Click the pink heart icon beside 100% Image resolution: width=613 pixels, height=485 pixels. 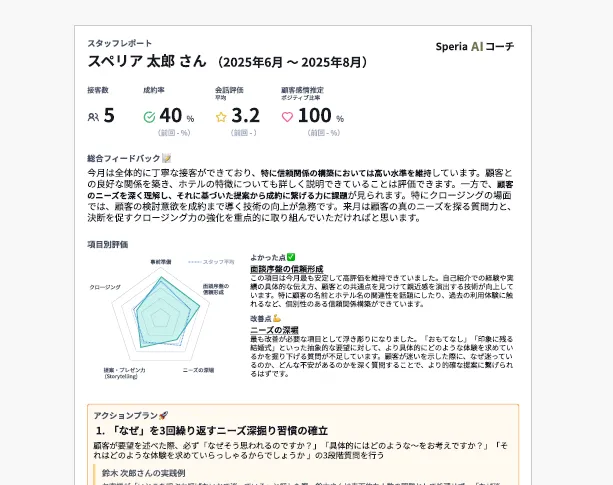point(287,117)
